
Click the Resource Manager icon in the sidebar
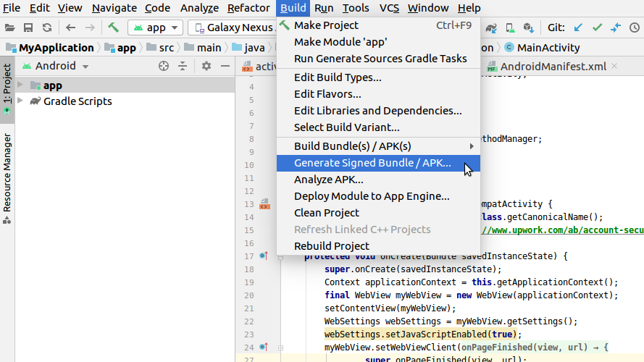[x=7, y=220]
